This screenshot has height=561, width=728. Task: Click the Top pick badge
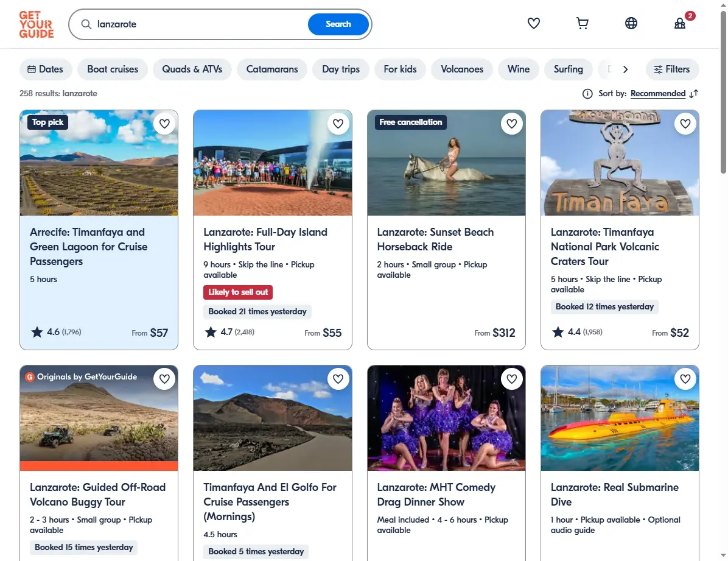(48, 122)
